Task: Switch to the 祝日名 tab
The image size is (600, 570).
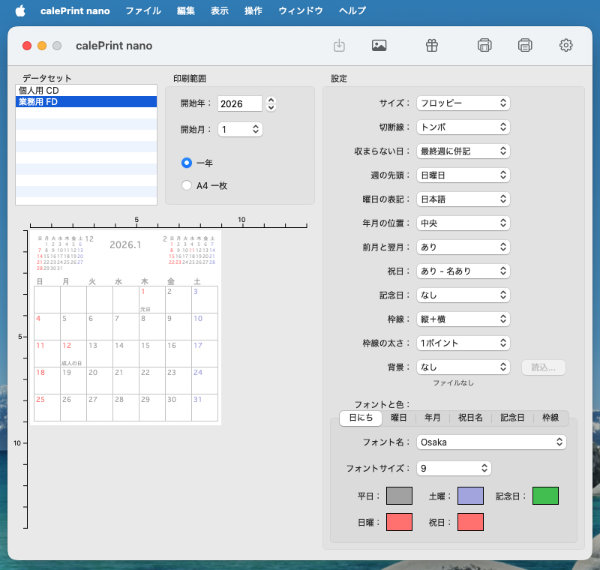Action: tap(470, 418)
